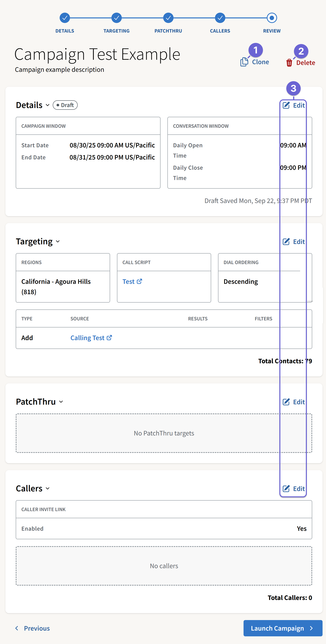Click the Review step circle indicator
The height and width of the screenshot is (644, 326).
click(272, 18)
